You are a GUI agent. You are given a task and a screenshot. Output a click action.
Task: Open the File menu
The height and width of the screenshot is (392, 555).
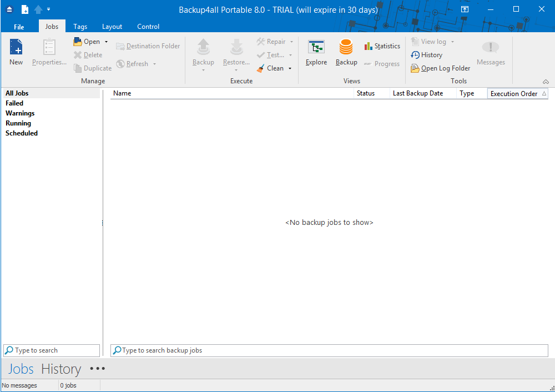point(19,27)
